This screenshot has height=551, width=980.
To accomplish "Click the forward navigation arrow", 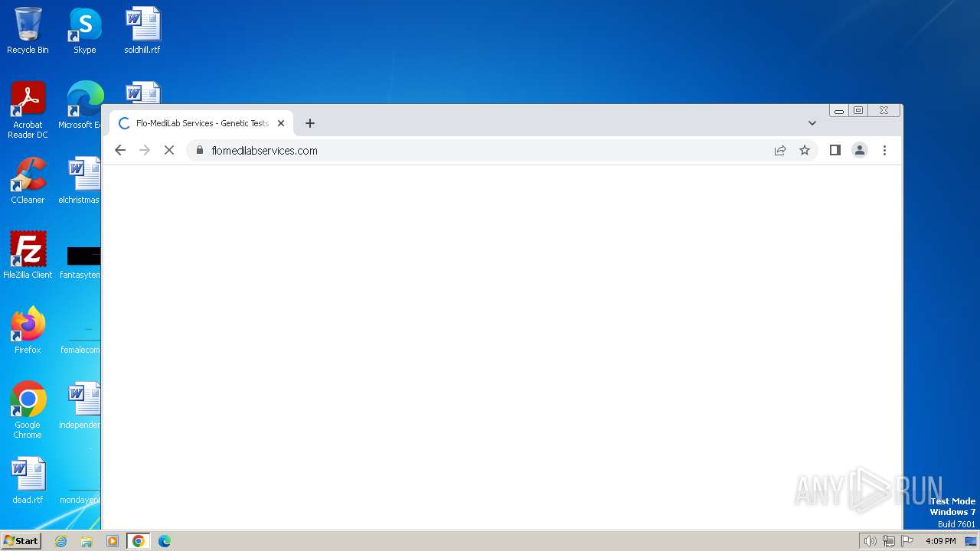I will tap(145, 151).
